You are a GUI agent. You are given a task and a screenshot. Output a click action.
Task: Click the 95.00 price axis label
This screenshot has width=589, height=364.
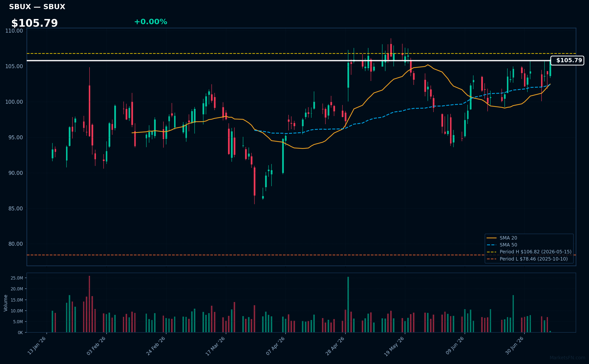(x=16, y=138)
